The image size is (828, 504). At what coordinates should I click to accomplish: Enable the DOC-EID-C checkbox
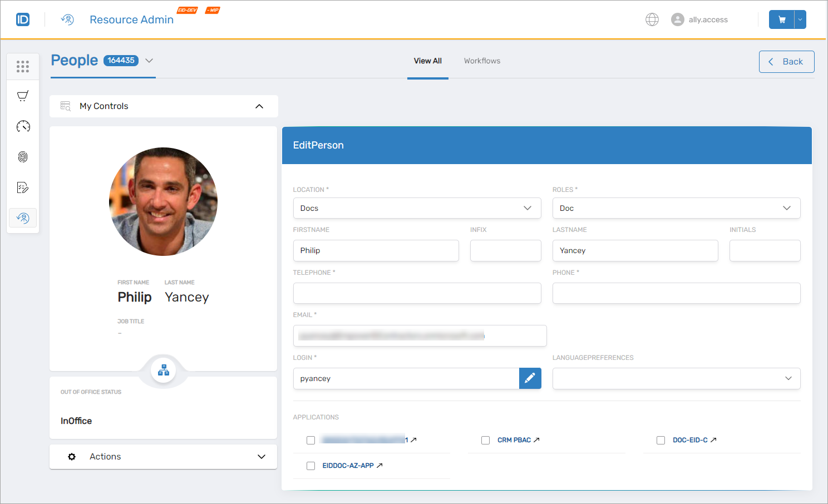[661, 440]
